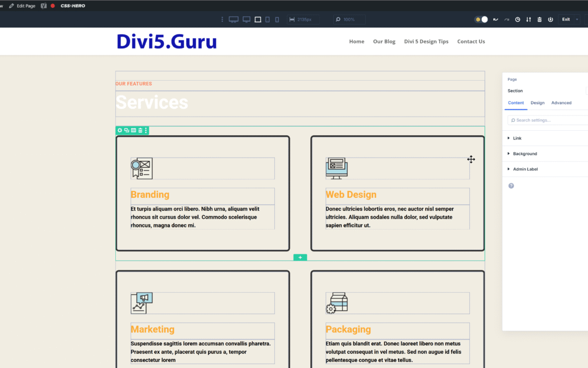Switch to the Design tab

point(537,102)
